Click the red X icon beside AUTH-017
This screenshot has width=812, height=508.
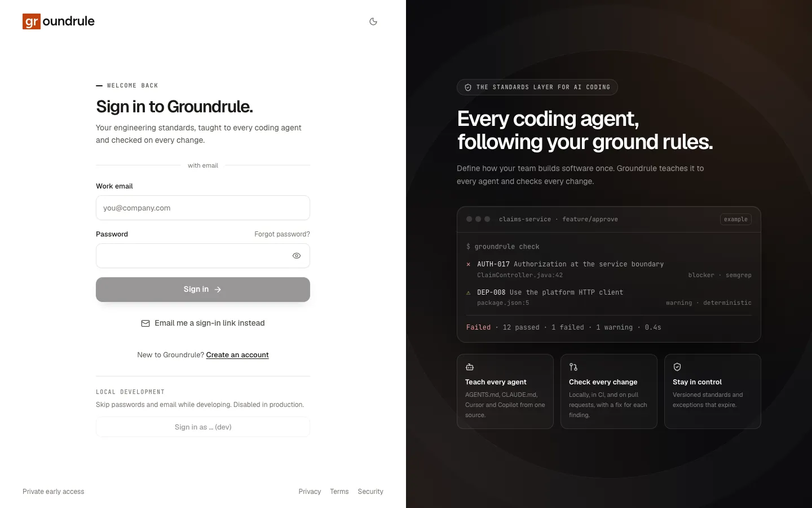click(x=468, y=264)
